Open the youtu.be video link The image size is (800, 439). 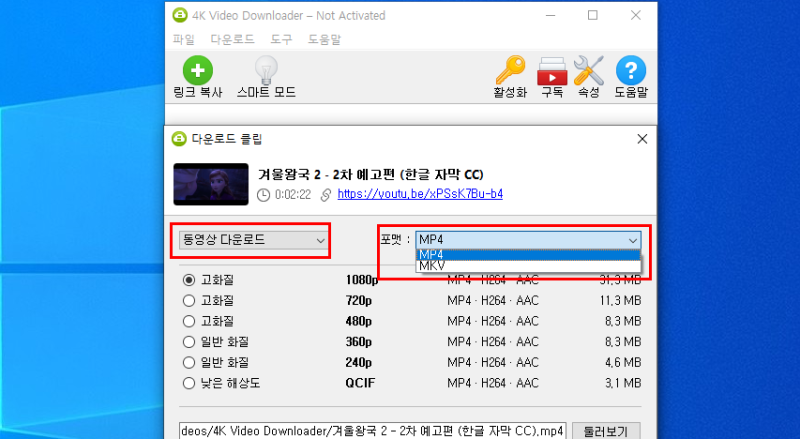click(x=420, y=194)
